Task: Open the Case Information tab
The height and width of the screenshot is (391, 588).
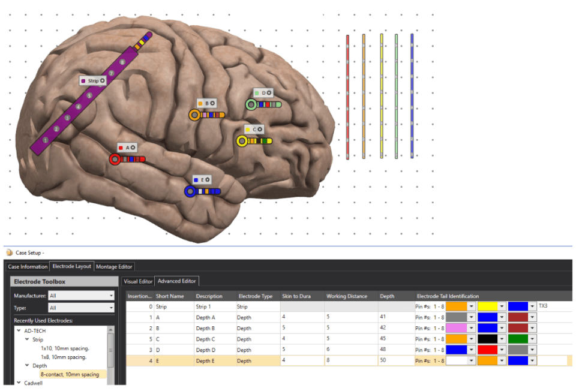Action: 28,266
